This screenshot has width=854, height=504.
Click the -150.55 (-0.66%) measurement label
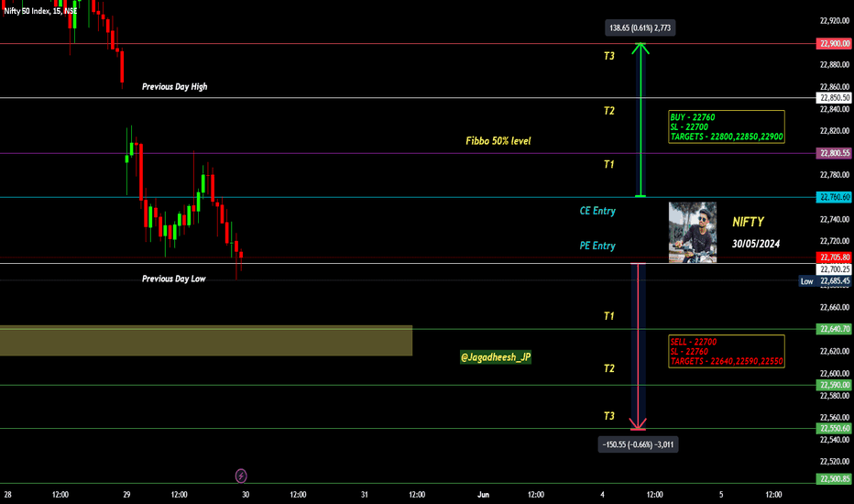tap(638, 444)
